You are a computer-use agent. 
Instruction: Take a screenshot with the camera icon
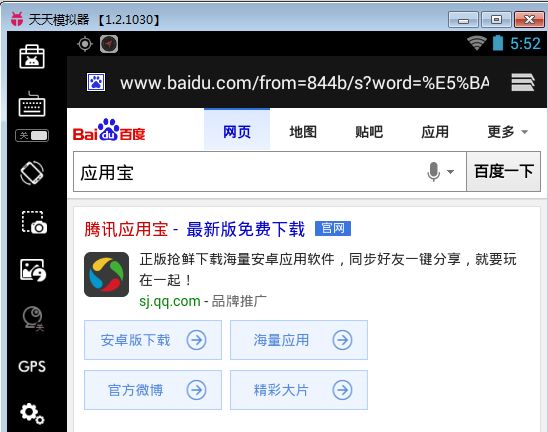(x=34, y=222)
